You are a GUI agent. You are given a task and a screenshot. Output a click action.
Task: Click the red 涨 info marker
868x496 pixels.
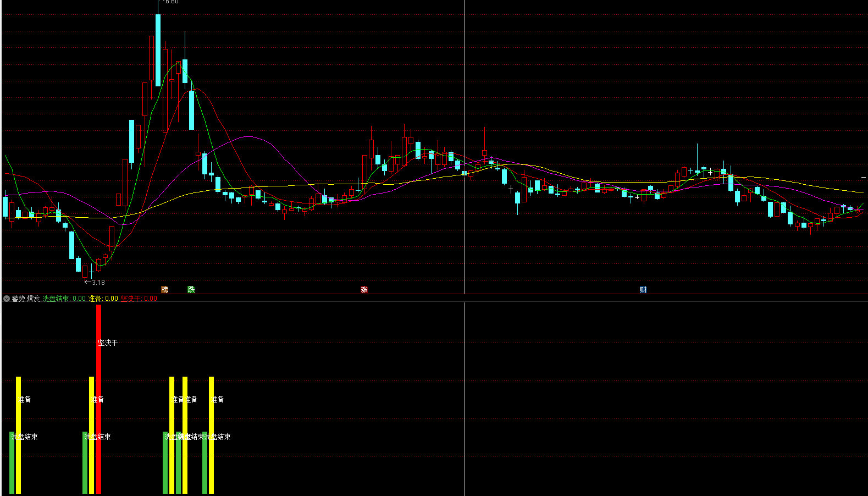point(364,289)
